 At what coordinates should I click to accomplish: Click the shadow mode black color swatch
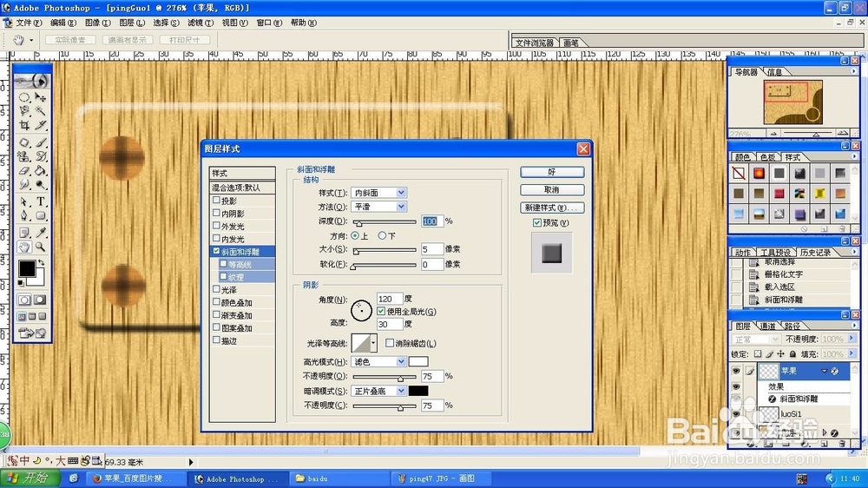(x=418, y=391)
